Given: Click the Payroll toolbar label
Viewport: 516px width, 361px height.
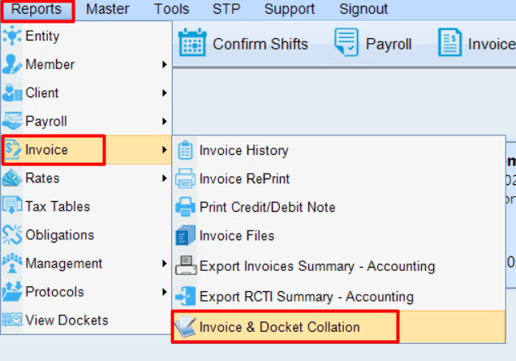Looking at the screenshot, I should 389,44.
